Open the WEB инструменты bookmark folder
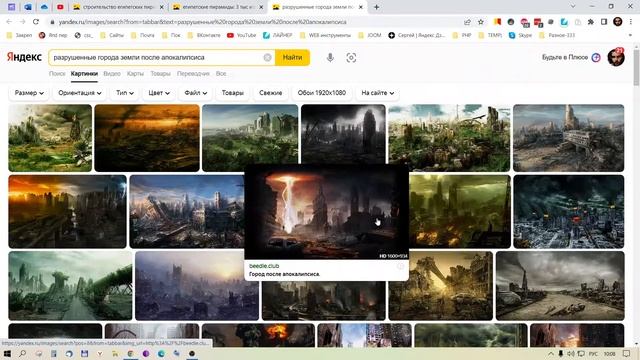640x360 pixels. [325, 36]
